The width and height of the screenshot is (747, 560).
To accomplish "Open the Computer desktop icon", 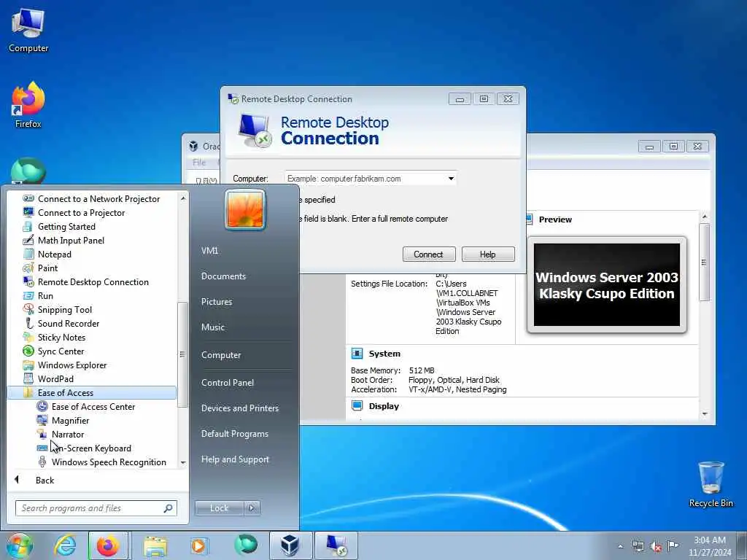I will tap(28, 31).
